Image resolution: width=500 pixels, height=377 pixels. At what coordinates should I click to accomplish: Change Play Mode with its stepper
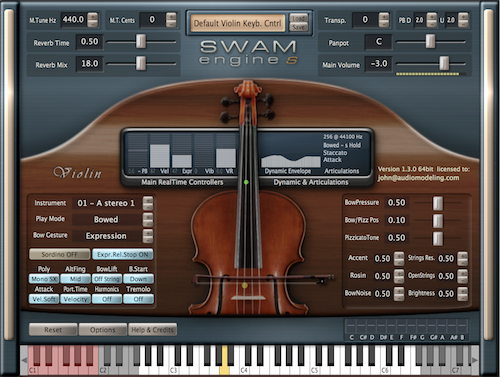[x=148, y=219]
